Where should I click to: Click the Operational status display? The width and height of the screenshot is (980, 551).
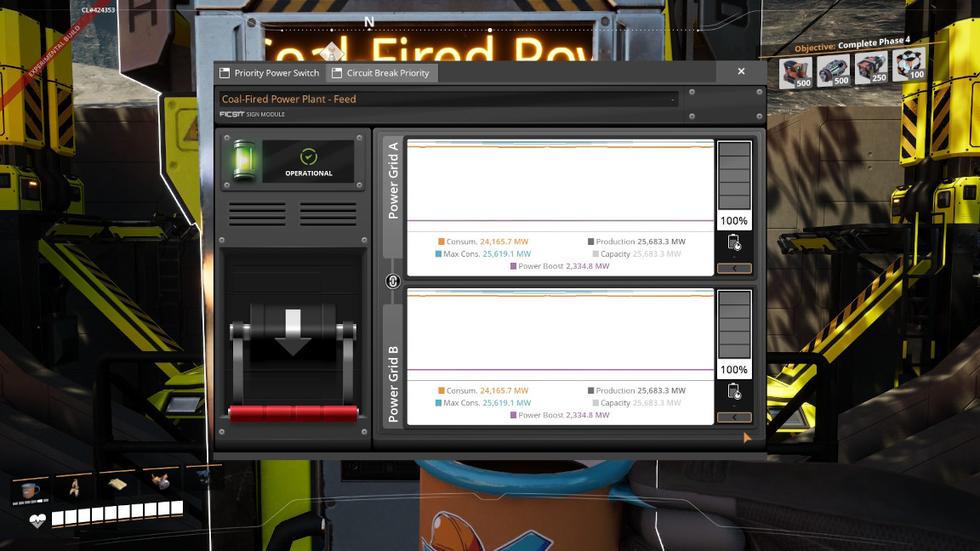point(308,162)
